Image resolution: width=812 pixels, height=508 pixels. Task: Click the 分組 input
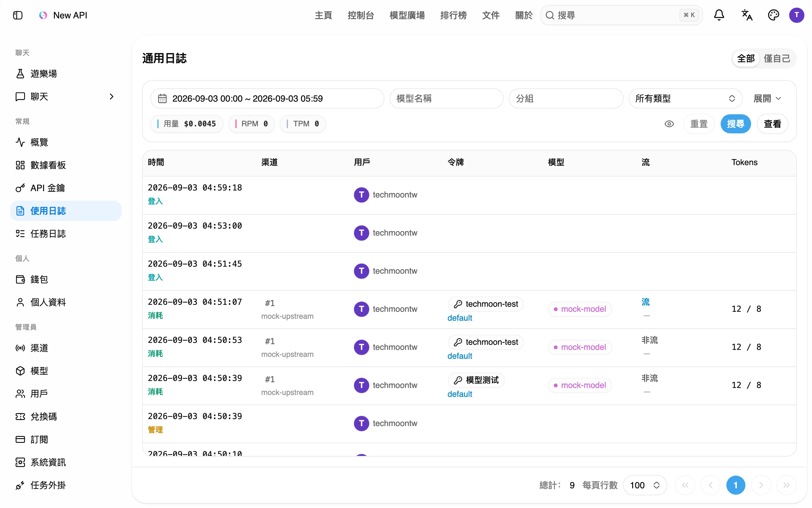click(566, 98)
